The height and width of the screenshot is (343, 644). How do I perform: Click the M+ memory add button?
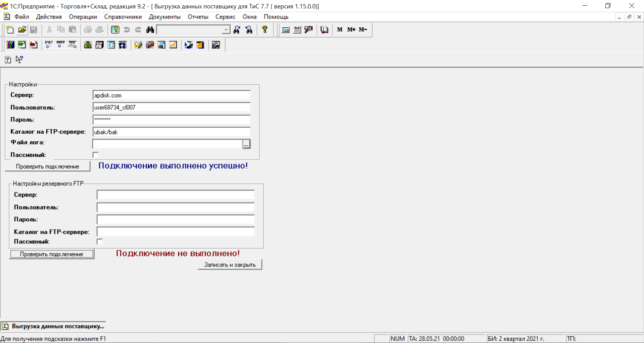(351, 30)
